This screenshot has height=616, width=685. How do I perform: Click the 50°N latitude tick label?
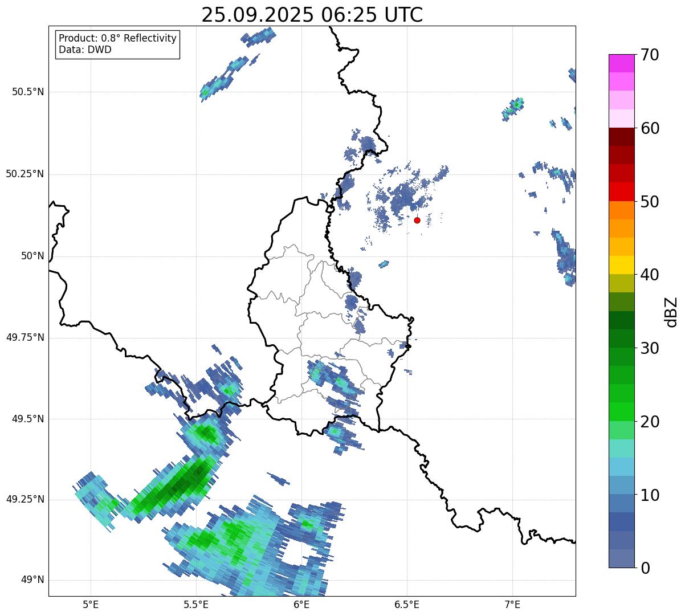pos(32,256)
